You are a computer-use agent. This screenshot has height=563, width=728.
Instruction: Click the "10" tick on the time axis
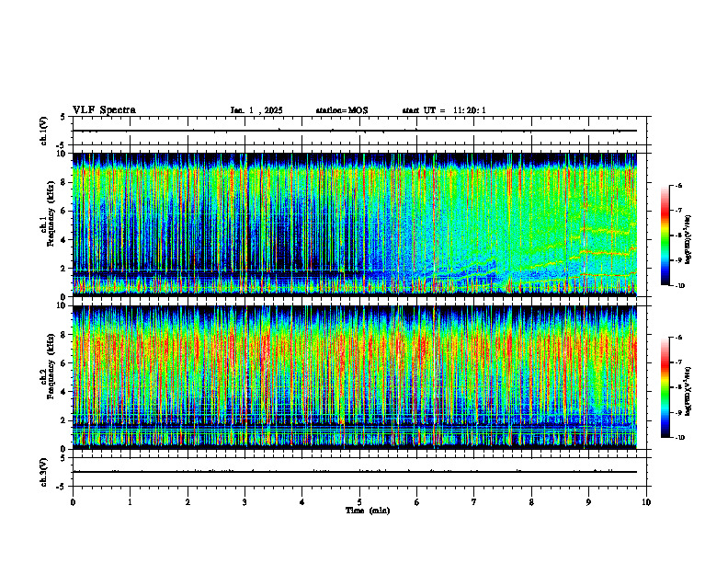[646, 502]
